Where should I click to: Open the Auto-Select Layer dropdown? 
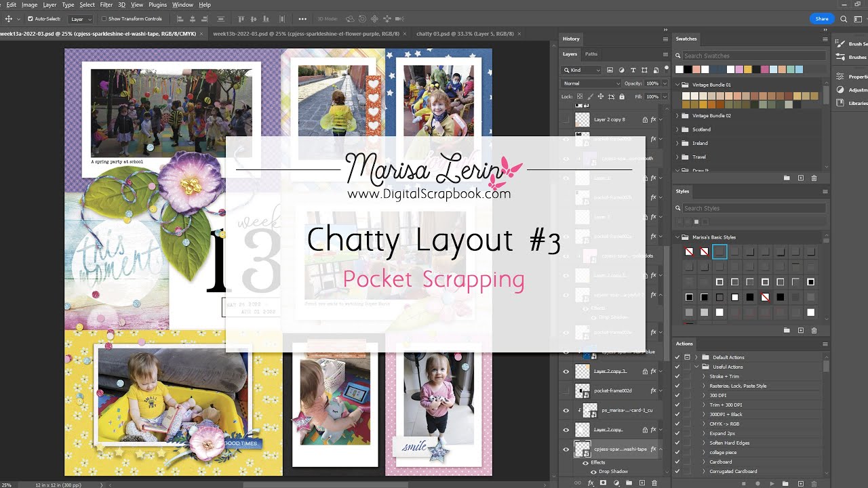click(x=81, y=19)
